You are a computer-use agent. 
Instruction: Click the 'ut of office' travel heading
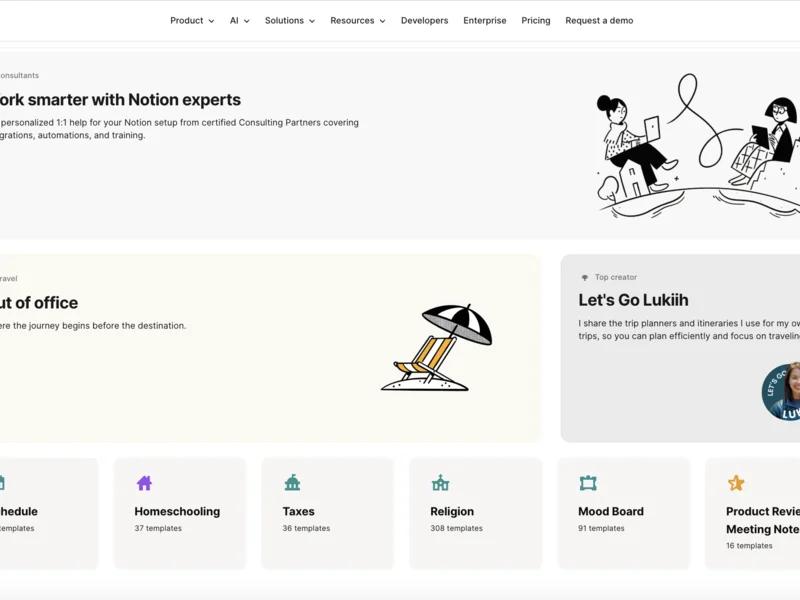pyautogui.click(x=39, y=303)
